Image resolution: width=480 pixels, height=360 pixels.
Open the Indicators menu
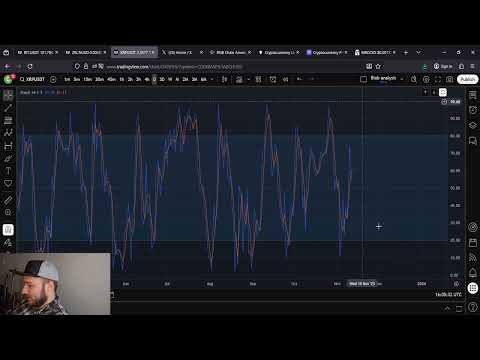coord(239,79)
